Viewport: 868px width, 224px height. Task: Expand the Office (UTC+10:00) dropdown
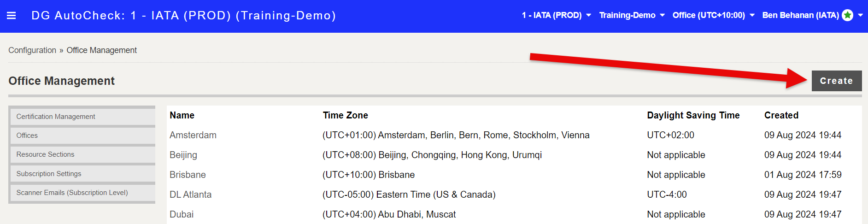(x=713, y=15)
